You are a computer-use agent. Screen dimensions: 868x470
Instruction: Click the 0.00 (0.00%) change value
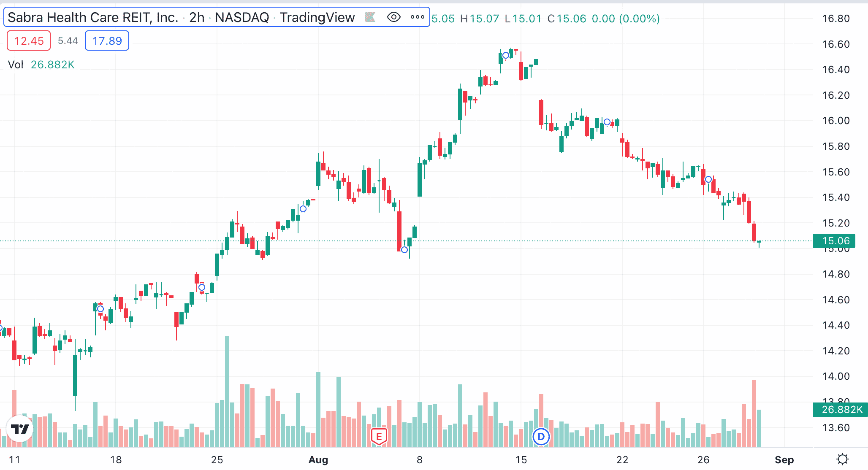pos(626,19)
